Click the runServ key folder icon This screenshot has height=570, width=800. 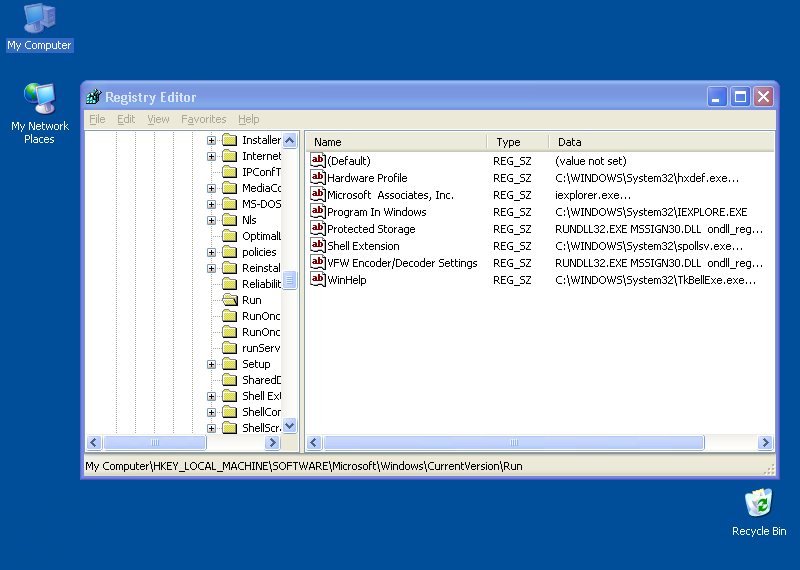[230, 348]
